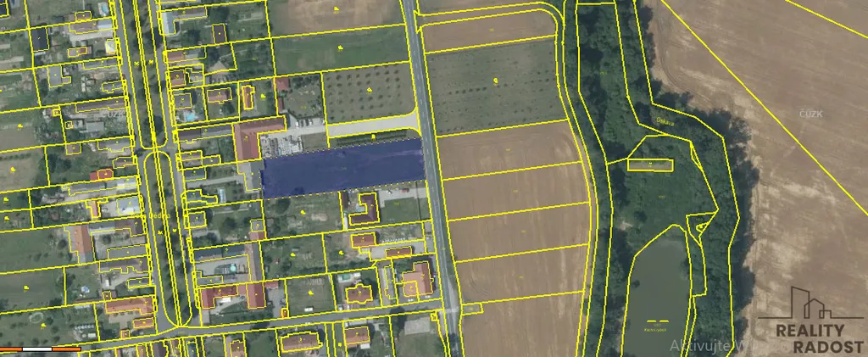Click the gray driveway strip above the blue parcel

coord(373,129)
